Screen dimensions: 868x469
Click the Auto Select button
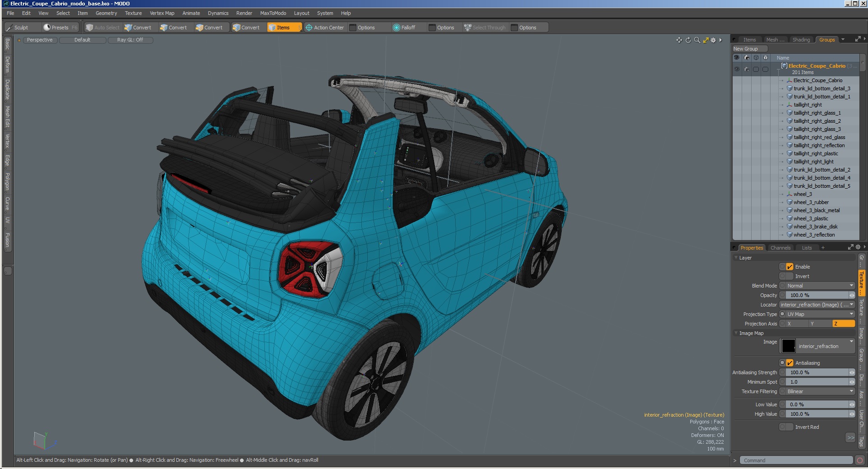coord(103,28)
